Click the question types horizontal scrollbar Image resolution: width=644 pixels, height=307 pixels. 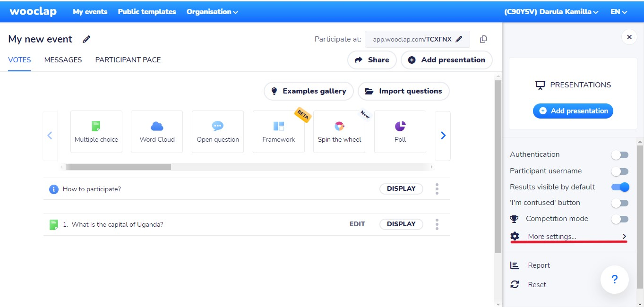(118, 167)
